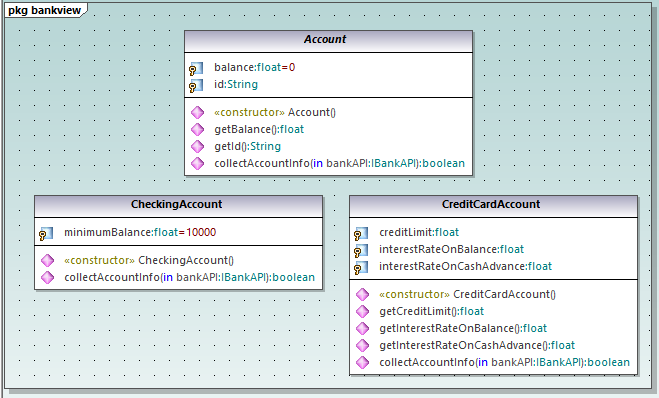The height and width of the screenshot is (398, 659).
Task: Click interestRateOnBalance:float attribute text
Action: click(x=451, y=249)
